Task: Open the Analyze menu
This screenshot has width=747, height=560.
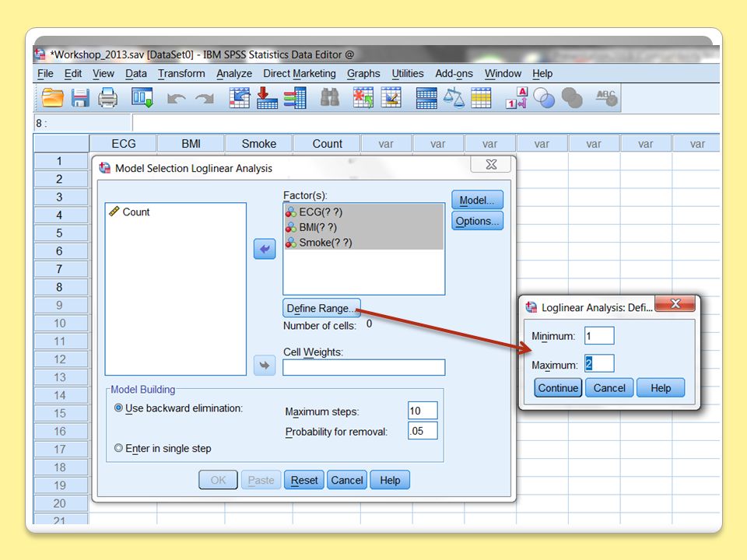Action: [234, 74]
